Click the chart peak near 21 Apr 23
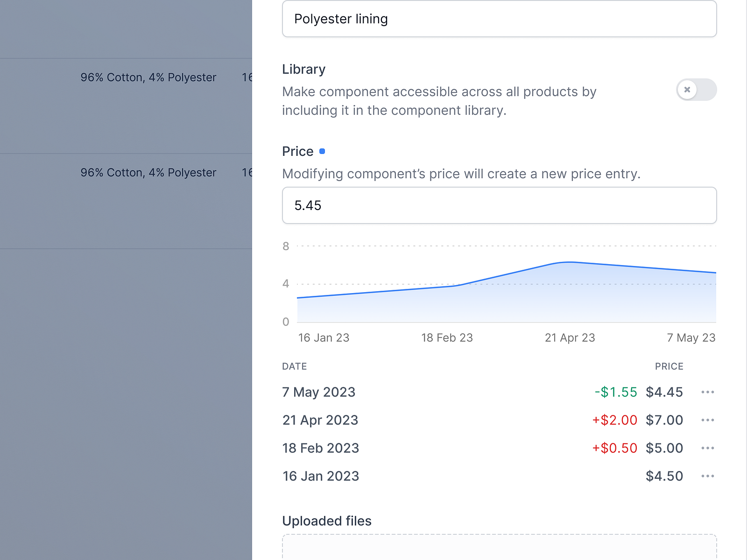 [x=567, y=262]
